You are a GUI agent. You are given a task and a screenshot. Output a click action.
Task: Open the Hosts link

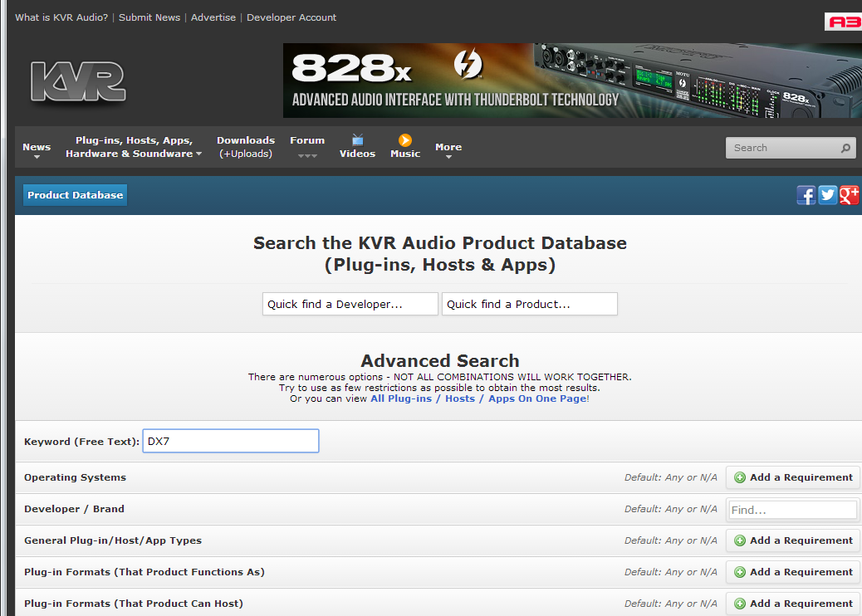(x=460, y=398)
